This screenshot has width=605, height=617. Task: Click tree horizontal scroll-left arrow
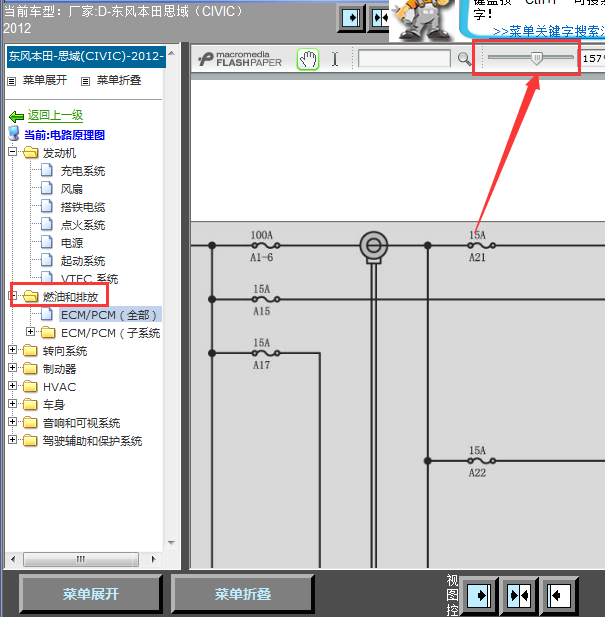click(x=13, y=559)
